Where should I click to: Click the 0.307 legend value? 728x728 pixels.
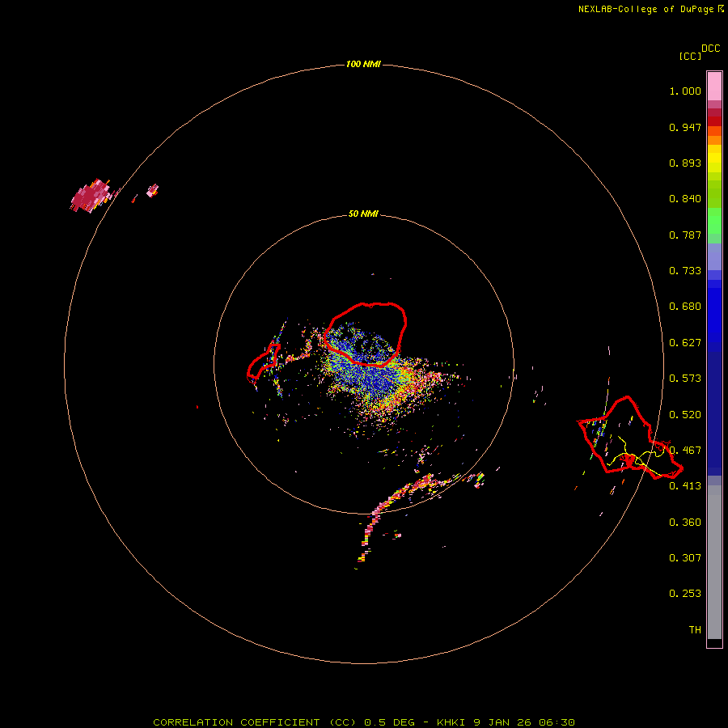685,558
